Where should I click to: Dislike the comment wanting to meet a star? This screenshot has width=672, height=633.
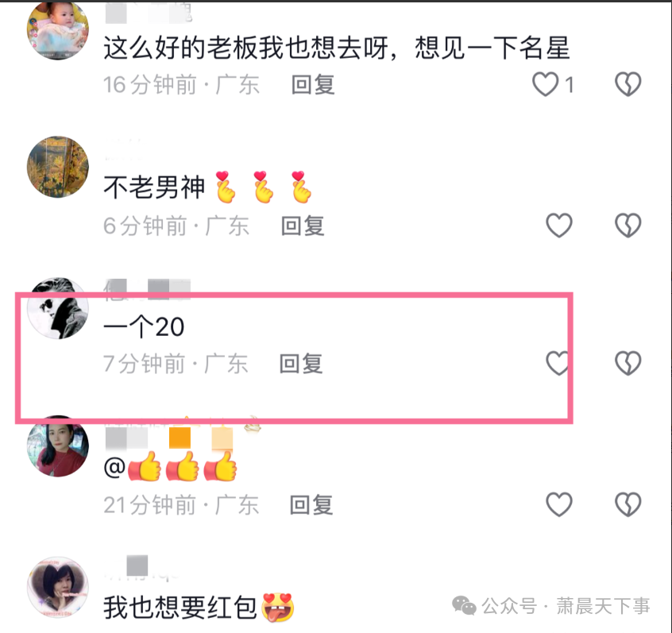point(628,84)
